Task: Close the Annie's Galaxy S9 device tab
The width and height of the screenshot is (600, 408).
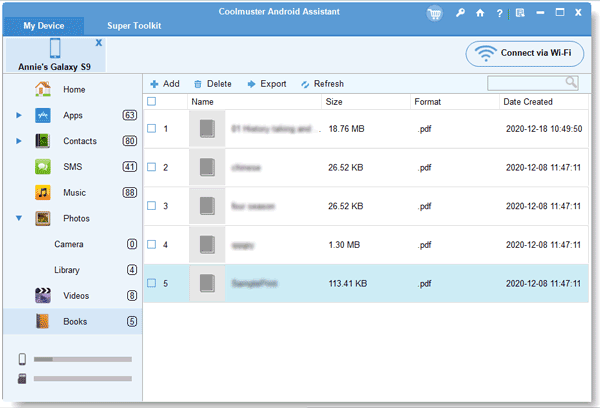Action: coord(99,43)
